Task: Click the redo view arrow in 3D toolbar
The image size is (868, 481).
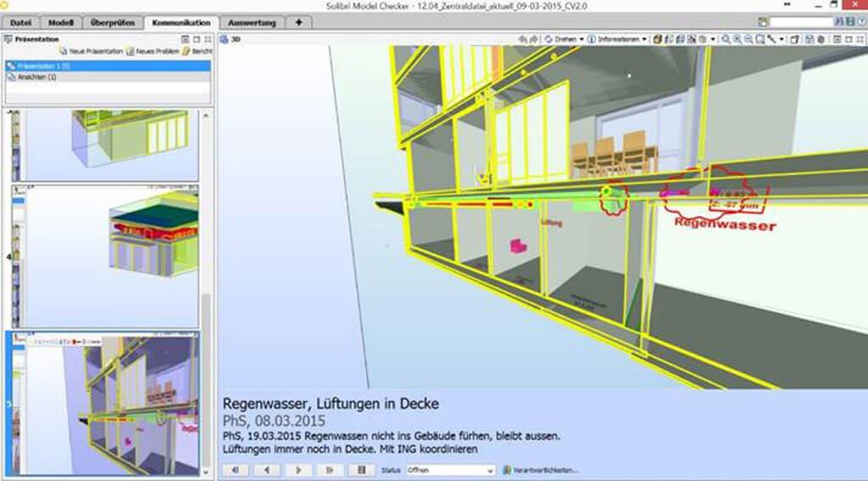Action: click(x=534, y=39)
